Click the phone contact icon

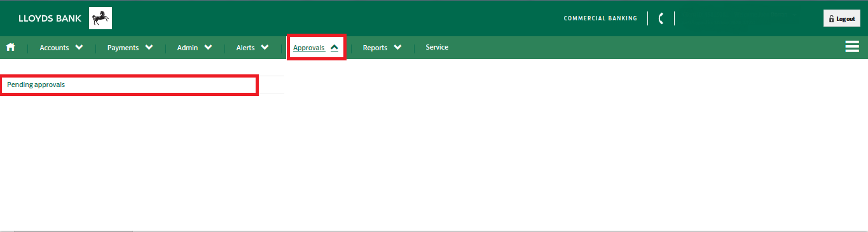(x=661, y=18)
